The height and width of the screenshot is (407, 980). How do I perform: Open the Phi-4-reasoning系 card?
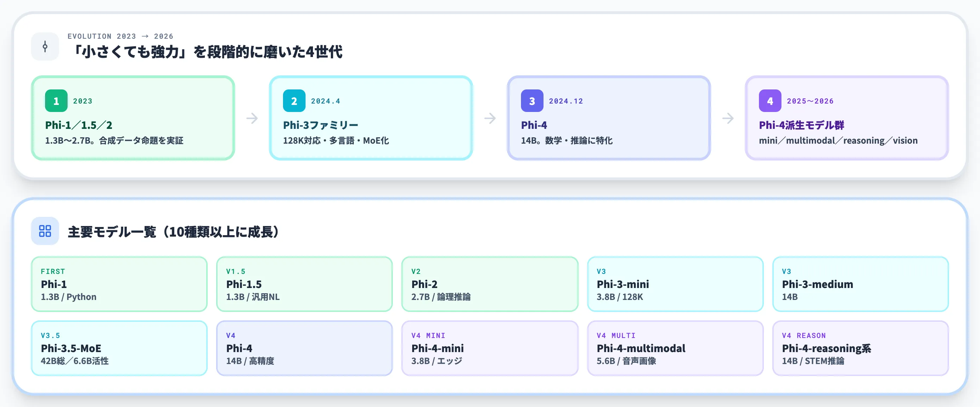[x=861, y=348]
